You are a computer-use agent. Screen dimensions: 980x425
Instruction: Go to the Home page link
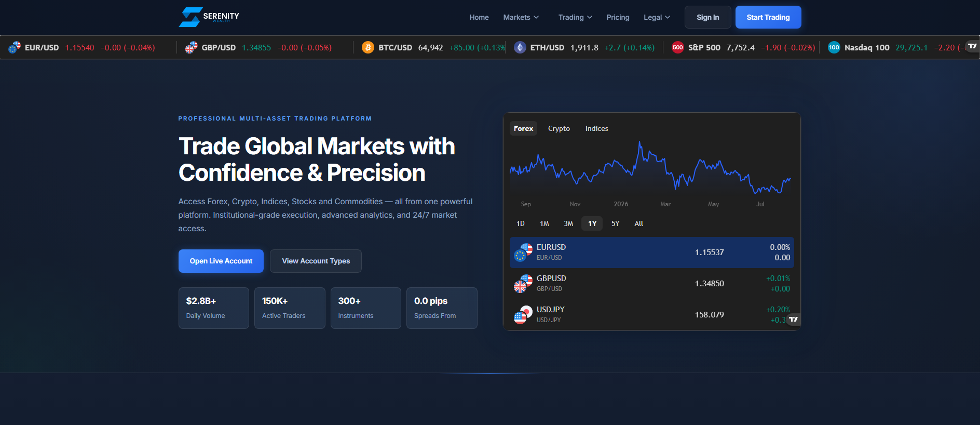click(x=479, y=17)
